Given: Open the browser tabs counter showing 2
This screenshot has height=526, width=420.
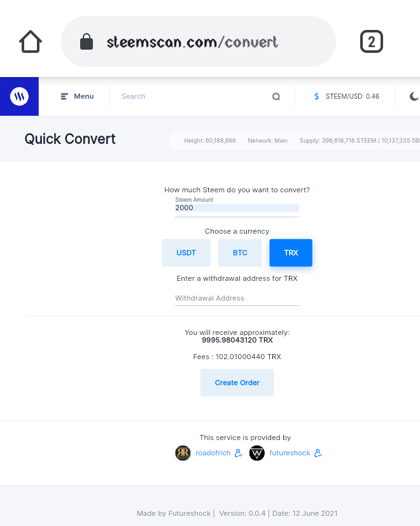Looking at the screenshot, I should pyautogui.click(x=372, y=41).
